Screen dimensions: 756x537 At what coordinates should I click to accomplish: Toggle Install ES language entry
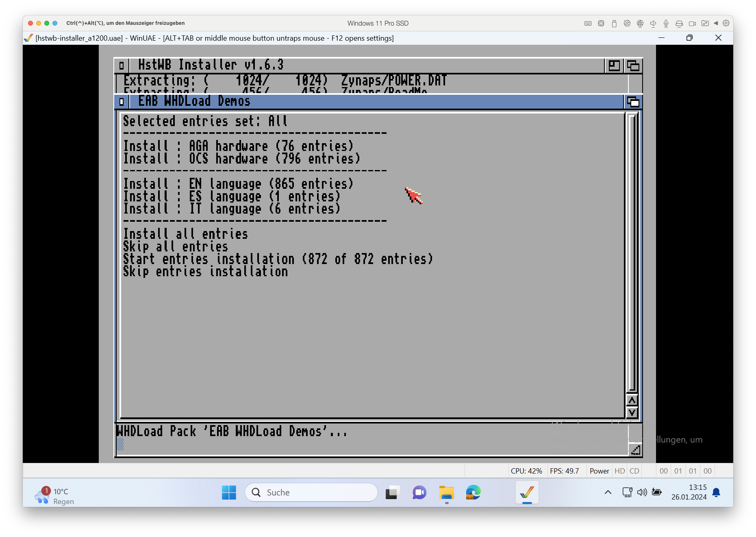232,196
